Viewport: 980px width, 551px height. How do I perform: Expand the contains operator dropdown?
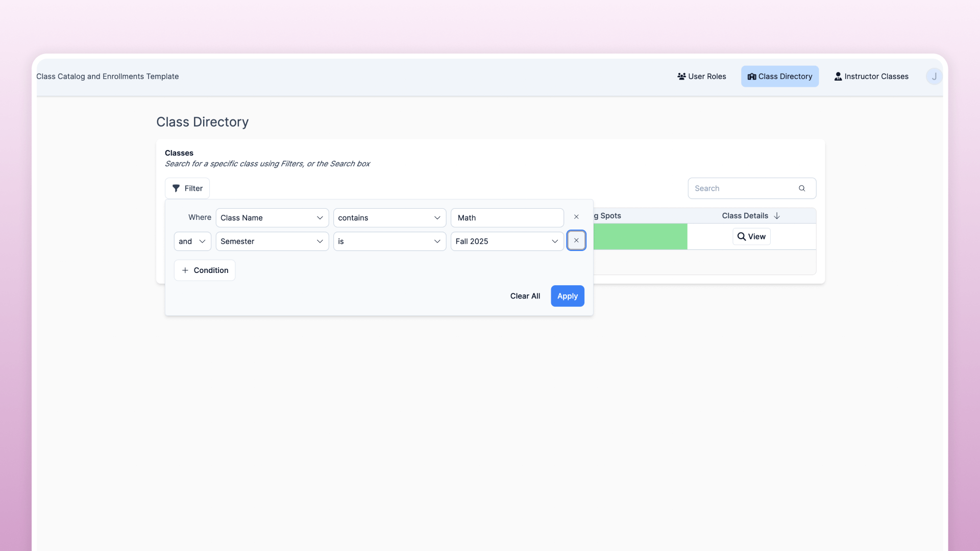point(389,218)
